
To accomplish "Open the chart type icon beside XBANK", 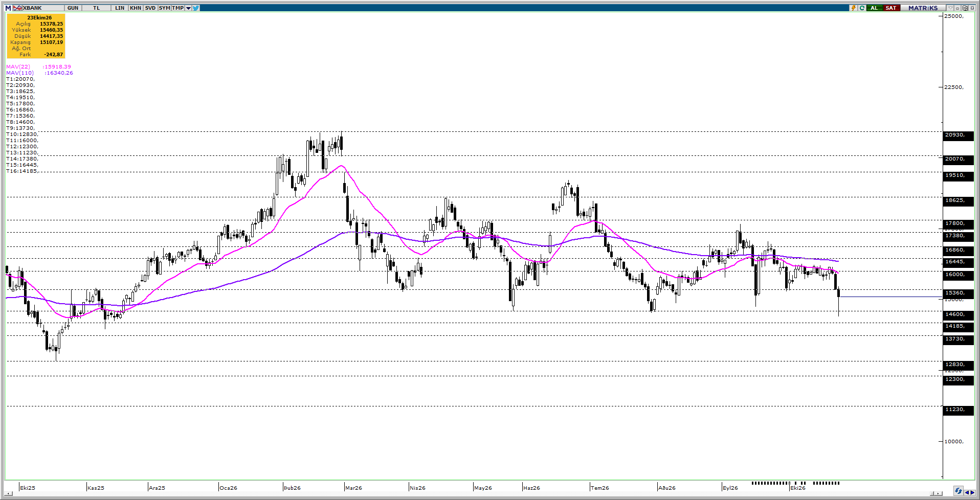I will [x=17, y=8].
